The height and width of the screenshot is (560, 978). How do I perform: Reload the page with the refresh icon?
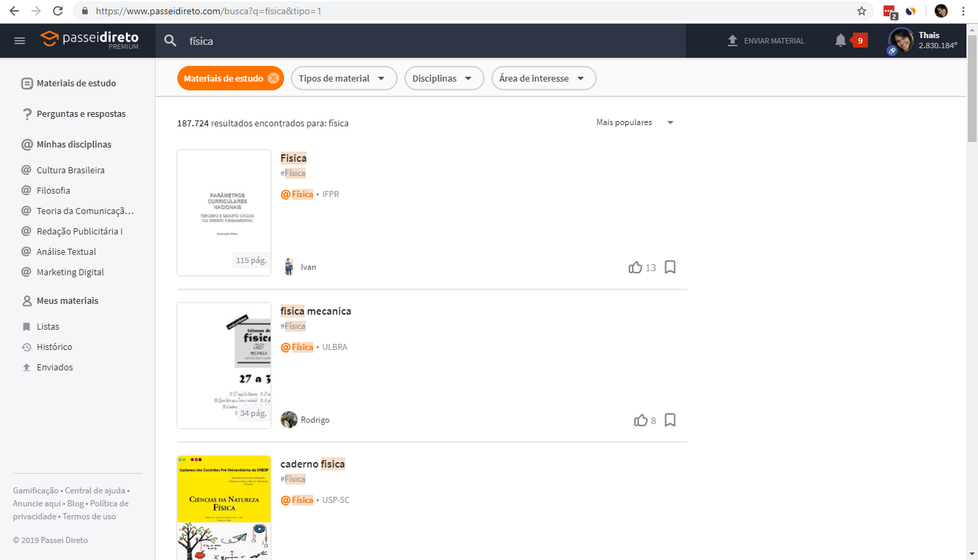(58, 11)
